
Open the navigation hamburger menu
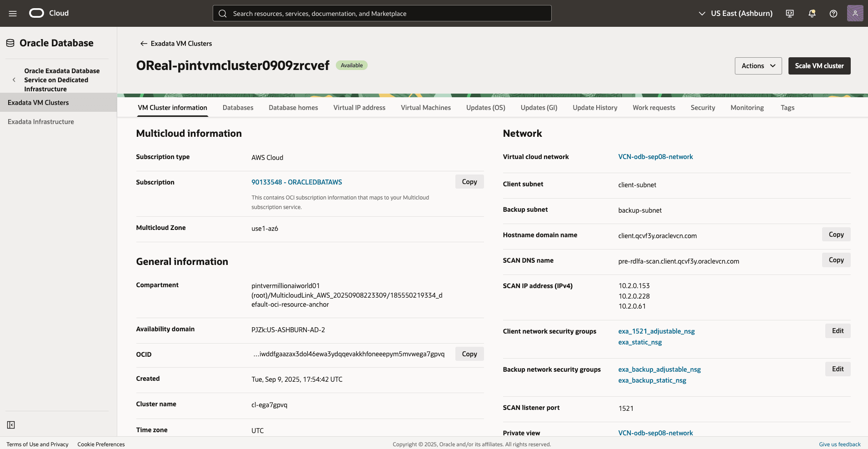(12, 13)
